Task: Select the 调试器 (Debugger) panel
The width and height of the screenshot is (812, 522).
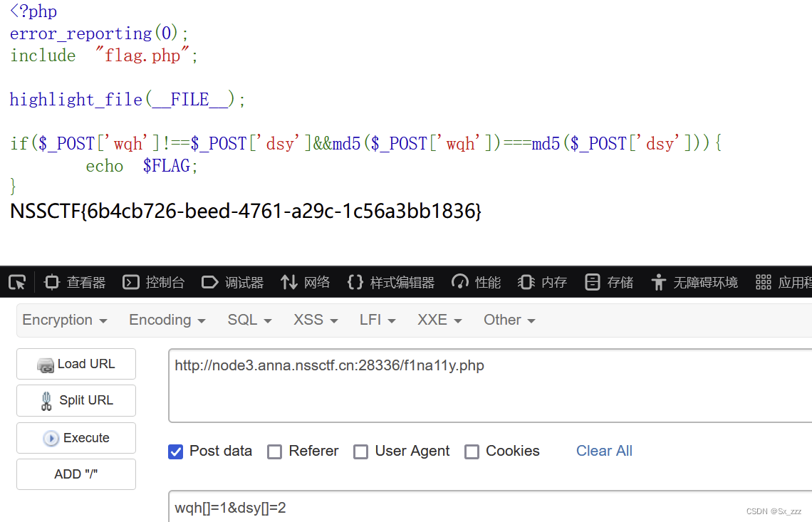Action: tap(232, 282)
